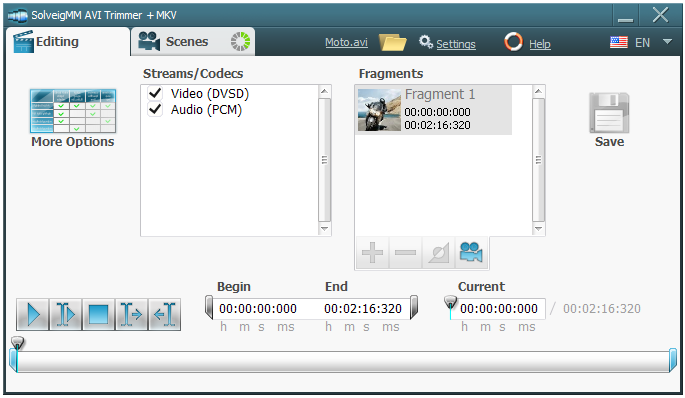
Task: Uncheck the Audio (PCM) stream
Action: [155, 109]
